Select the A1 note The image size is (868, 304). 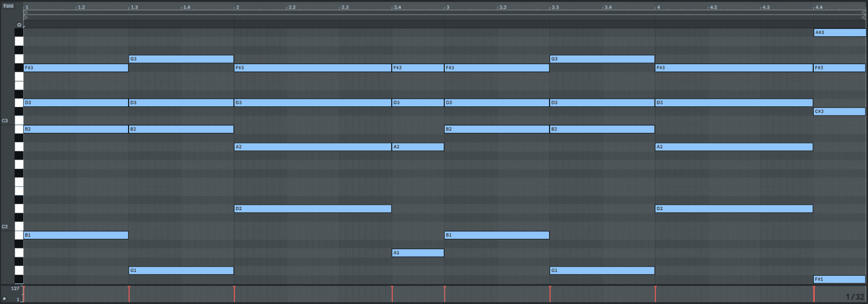tap(418, 252)
